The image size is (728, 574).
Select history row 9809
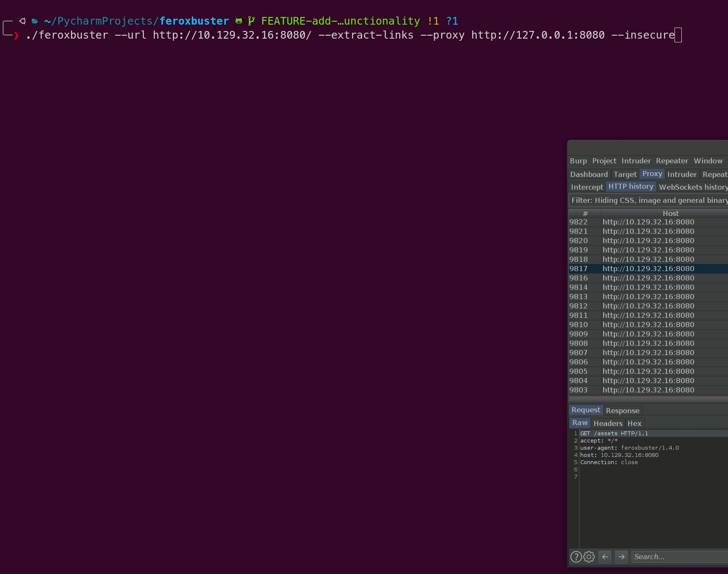648,334
